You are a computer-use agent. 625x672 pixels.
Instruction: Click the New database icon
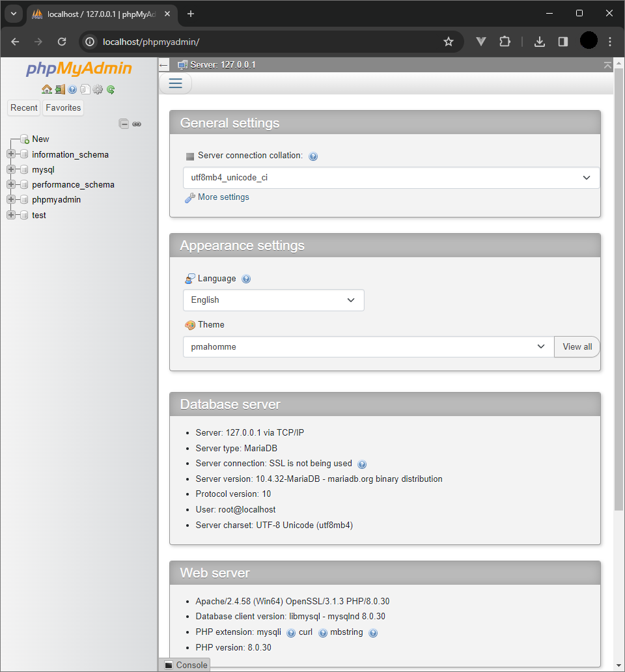coord(25,139)
